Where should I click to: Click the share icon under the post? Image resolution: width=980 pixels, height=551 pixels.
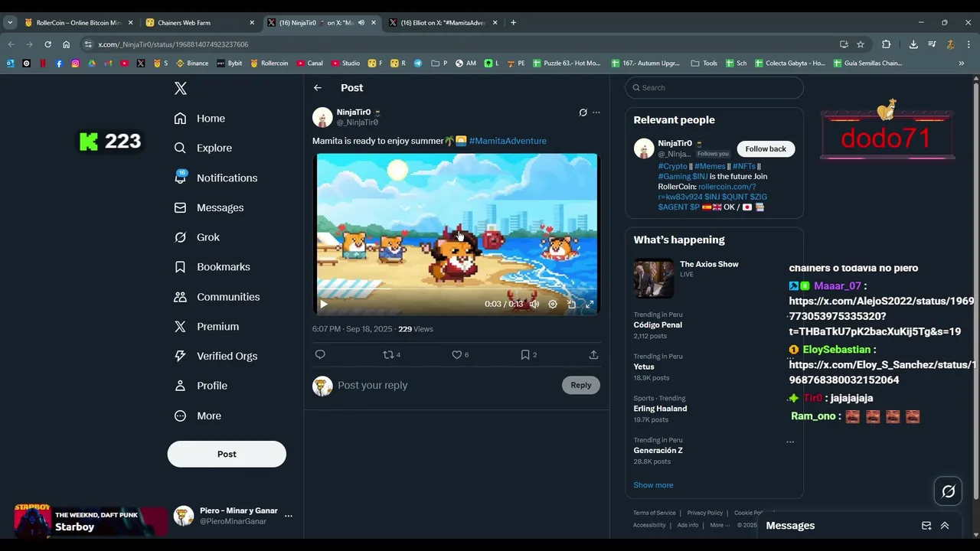(x=593, y=354)
